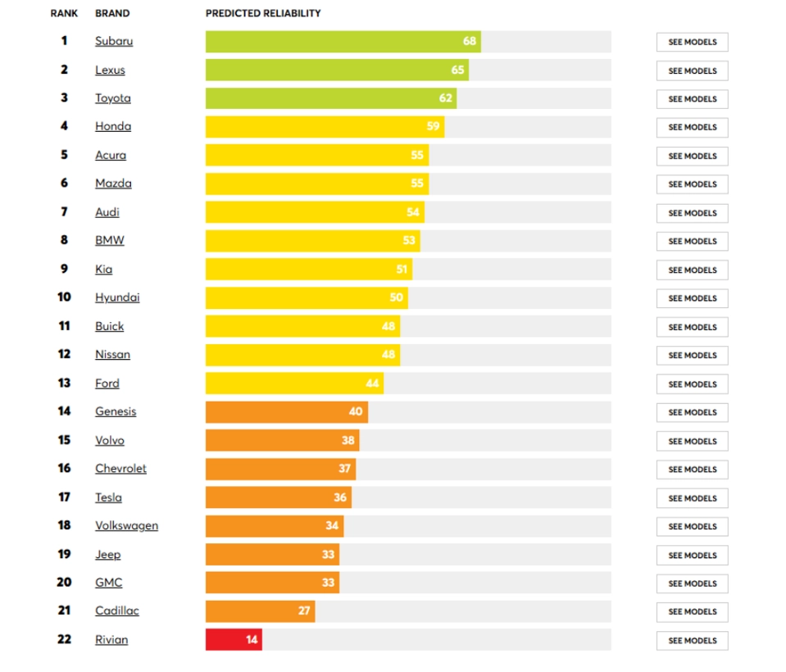
Task: Click the Predicted Reliability column header
Action: (x=263, y=14)
